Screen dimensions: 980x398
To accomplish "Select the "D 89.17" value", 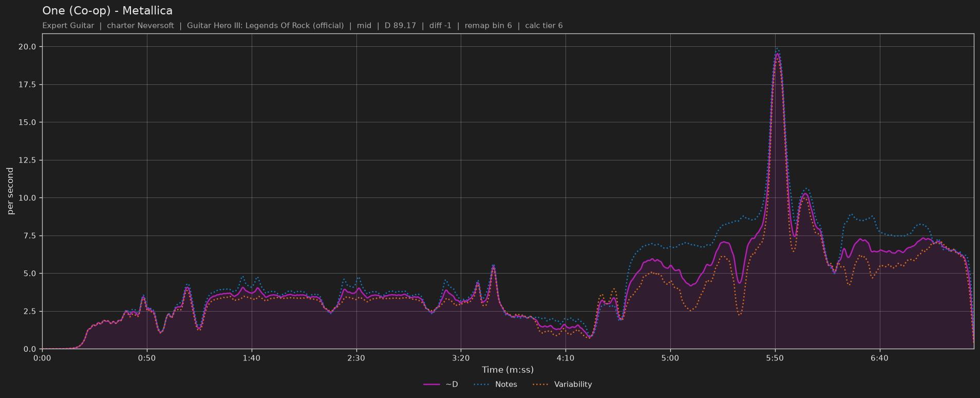I will point(400,26).
